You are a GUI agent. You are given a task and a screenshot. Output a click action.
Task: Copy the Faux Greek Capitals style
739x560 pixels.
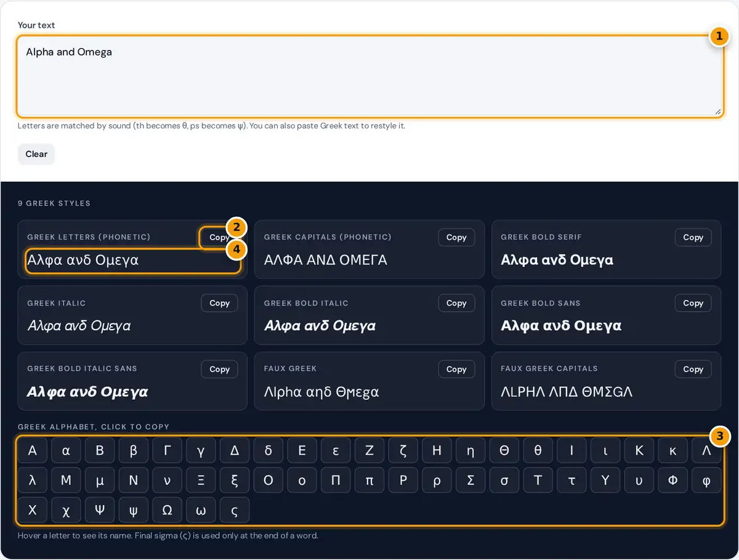(x=693, y=369)
